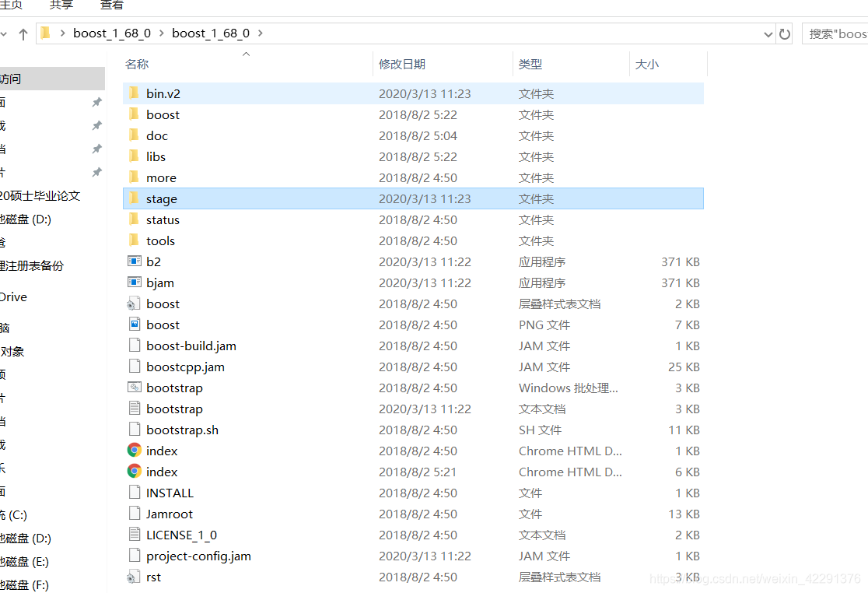Select boostcpp.jam file name
This screenshot has width=868, height=593.
click(x=185, y=367)
